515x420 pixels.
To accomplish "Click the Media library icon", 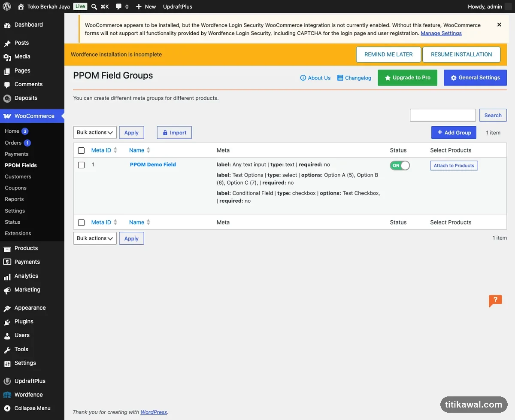I will [7, 57].
